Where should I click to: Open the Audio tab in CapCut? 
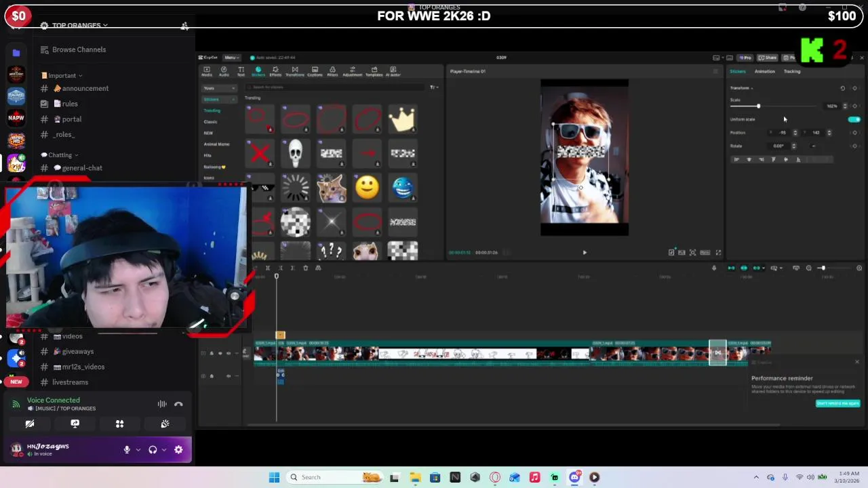(224, 71)
